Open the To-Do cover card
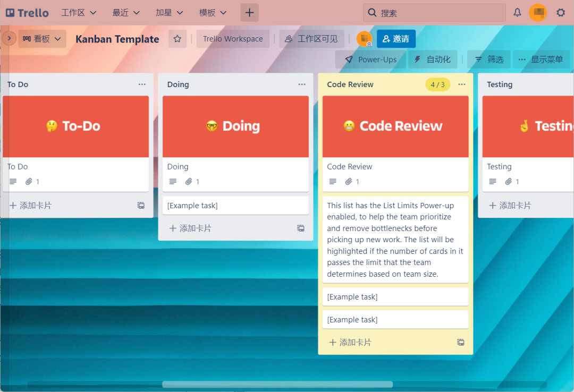 click(76, 143)
